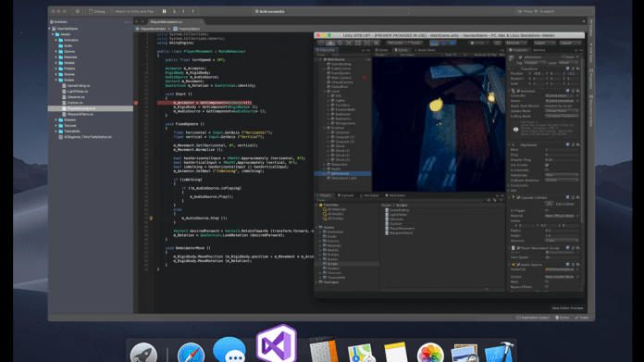Expand the Constraints section in the Rigidbody

point(509,185)
